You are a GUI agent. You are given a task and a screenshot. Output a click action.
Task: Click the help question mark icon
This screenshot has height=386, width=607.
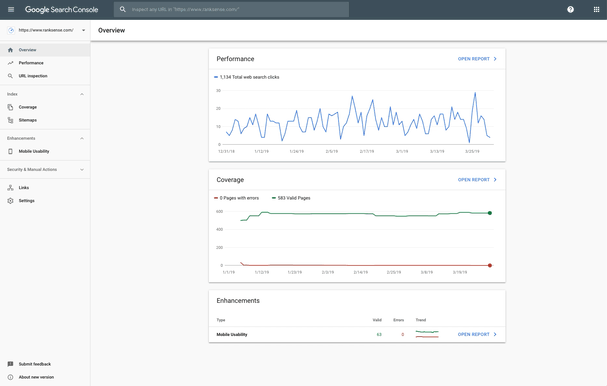click(x=570, y=10)
